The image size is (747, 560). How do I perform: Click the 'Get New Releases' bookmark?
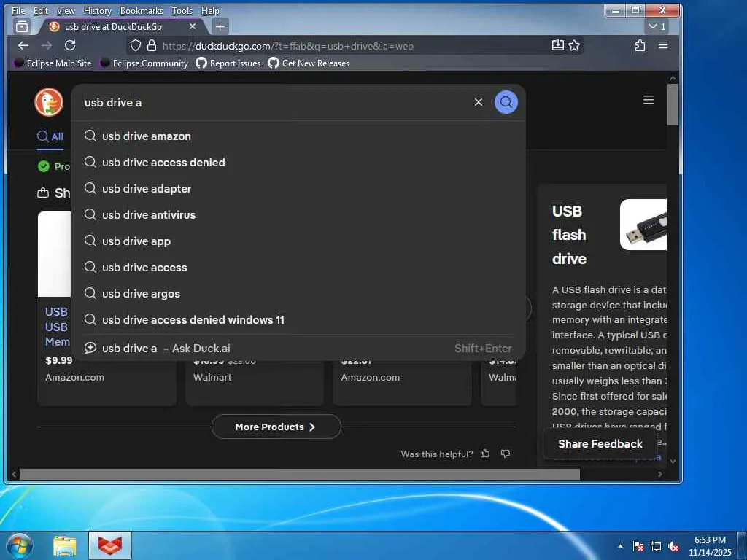[309, 63]
